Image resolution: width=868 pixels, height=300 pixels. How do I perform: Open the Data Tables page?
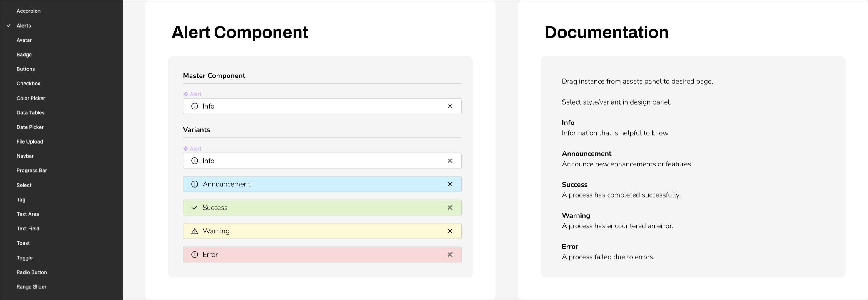pos(30,113)
